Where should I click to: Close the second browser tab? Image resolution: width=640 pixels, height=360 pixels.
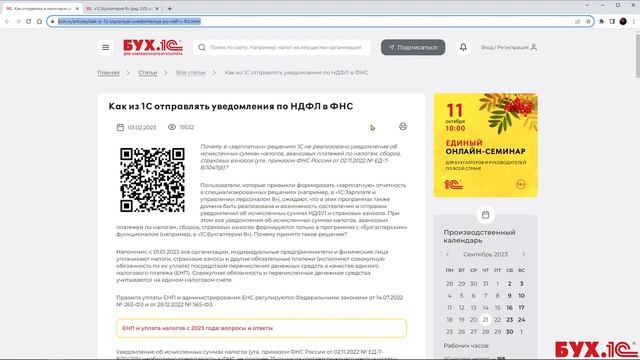157,9
